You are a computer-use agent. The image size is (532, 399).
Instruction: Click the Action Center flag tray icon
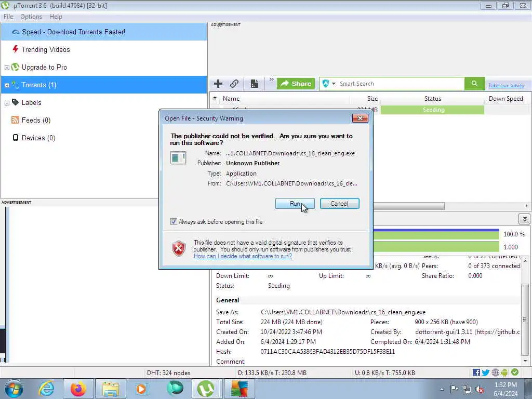pyautogui.click(x=454, y=389)
